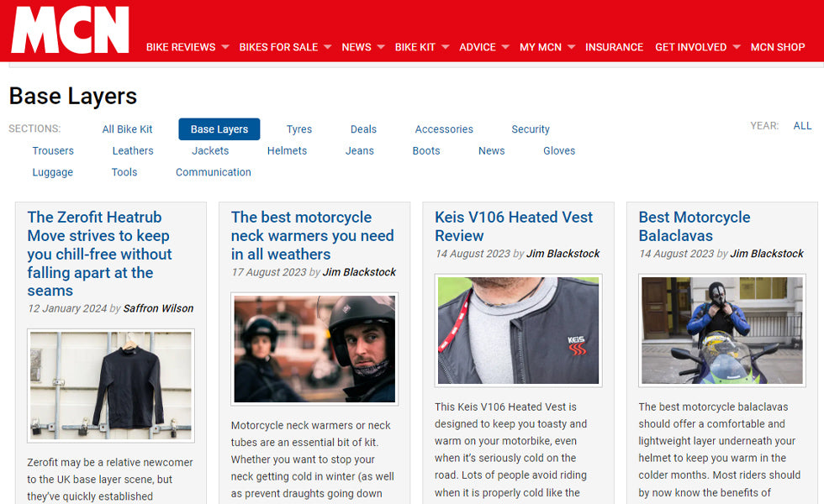Screen dimensions: 824x504
Task: Open the Zerofit Heatrub Move article title
Action: click(99, 254)
